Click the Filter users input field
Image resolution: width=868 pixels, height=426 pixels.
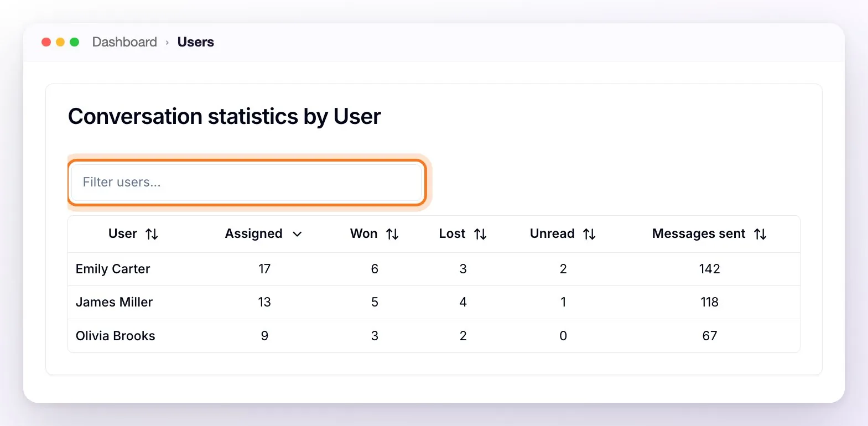point(247,182)
